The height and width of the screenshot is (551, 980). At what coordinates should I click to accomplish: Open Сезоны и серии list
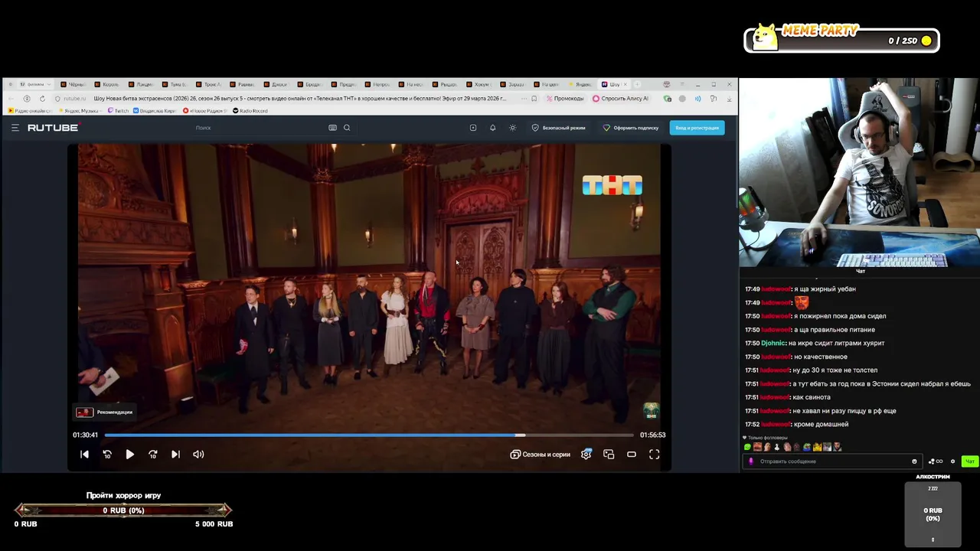tap(541, 455)
